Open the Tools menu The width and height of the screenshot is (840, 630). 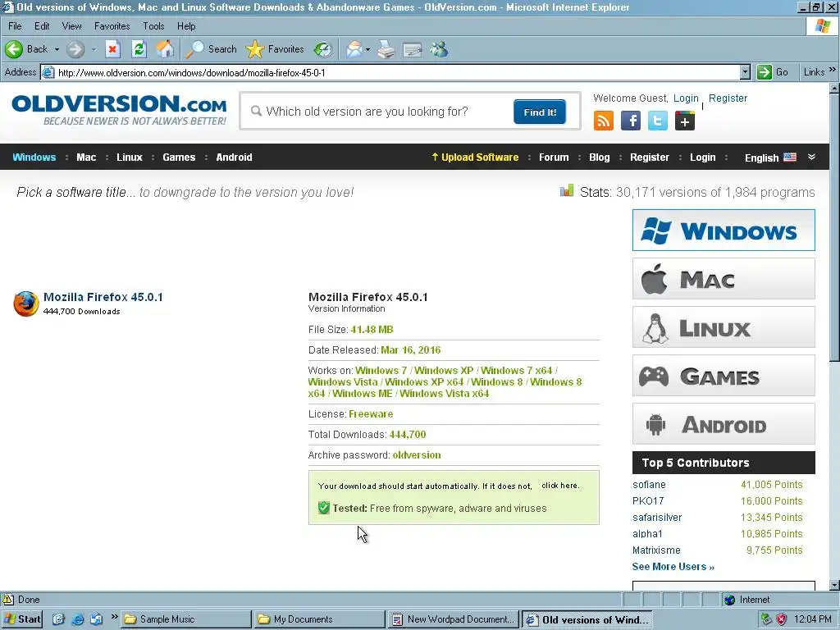coord(153,25)
